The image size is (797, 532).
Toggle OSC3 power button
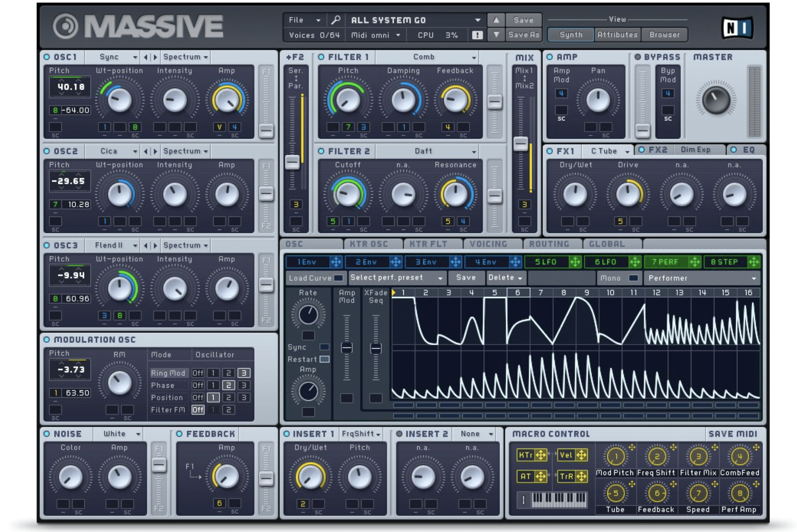coord(47,246)
